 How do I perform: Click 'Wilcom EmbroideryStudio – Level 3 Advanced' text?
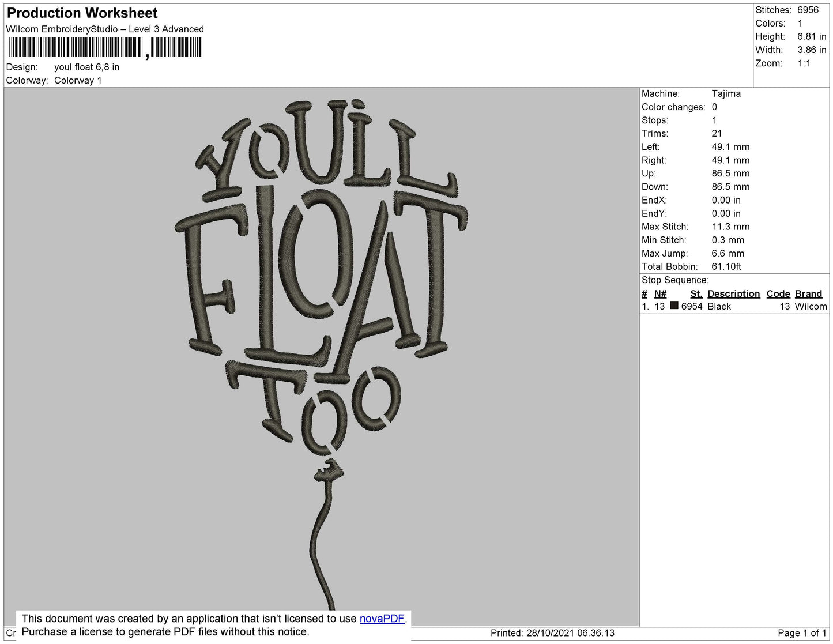coord(105,29)
